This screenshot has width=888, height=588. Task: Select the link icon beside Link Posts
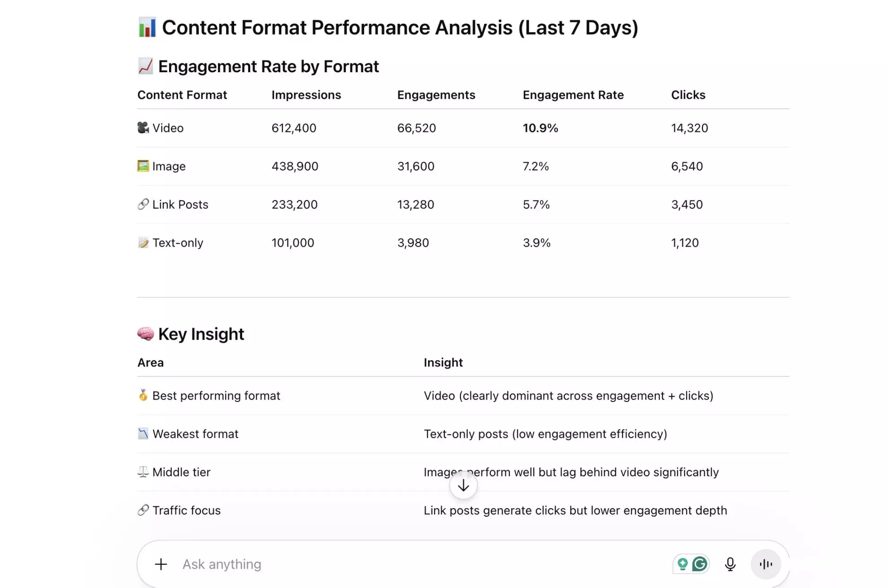tap(143, 204)
